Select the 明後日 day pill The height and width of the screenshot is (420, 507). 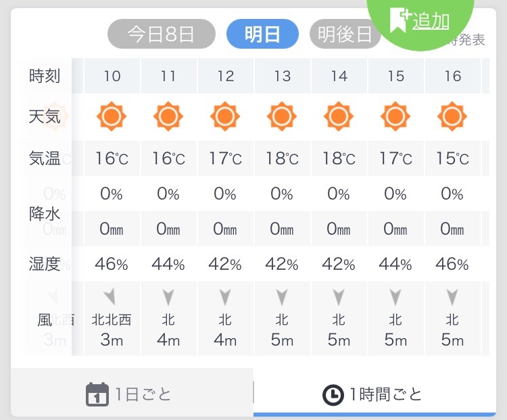click(344, 34)
